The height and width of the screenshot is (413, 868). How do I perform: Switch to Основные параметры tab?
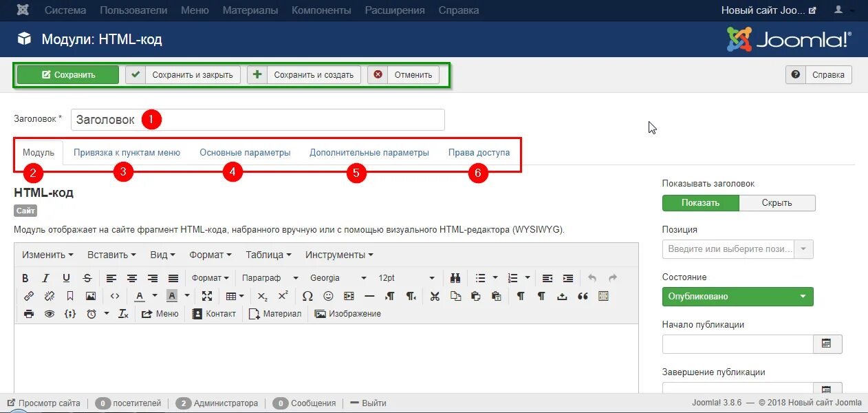click(245, 153)
